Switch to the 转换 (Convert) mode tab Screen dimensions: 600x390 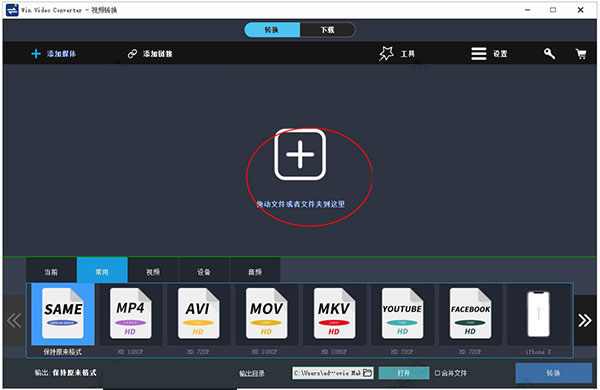click(272, 30)
